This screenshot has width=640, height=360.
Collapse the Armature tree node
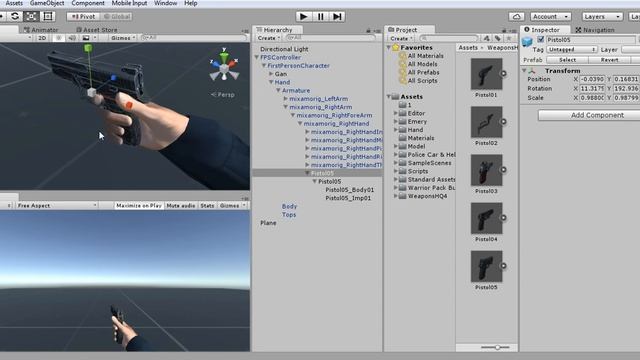click(278, 91)
